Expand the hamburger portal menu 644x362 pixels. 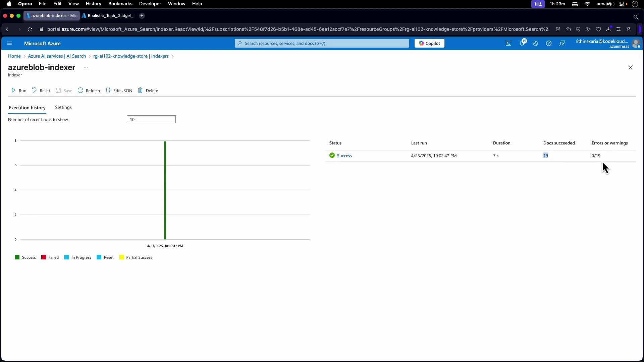9,43
